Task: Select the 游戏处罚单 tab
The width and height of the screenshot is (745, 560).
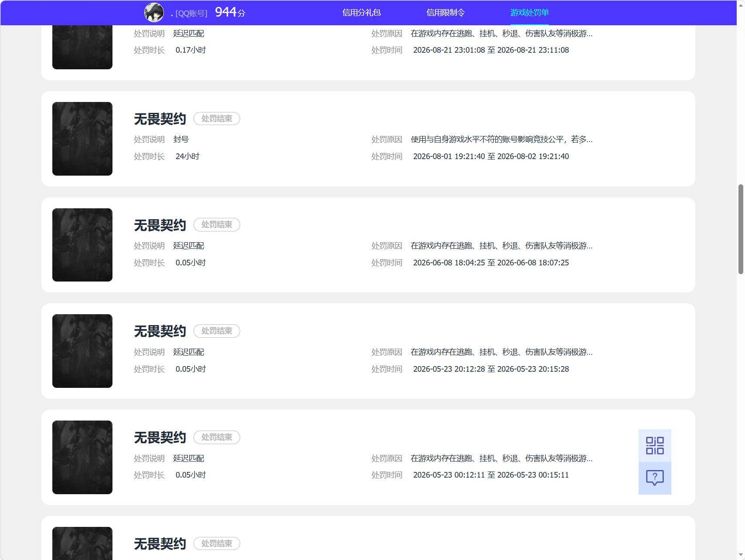Action: pyautogui.click(x=529, y=13)
